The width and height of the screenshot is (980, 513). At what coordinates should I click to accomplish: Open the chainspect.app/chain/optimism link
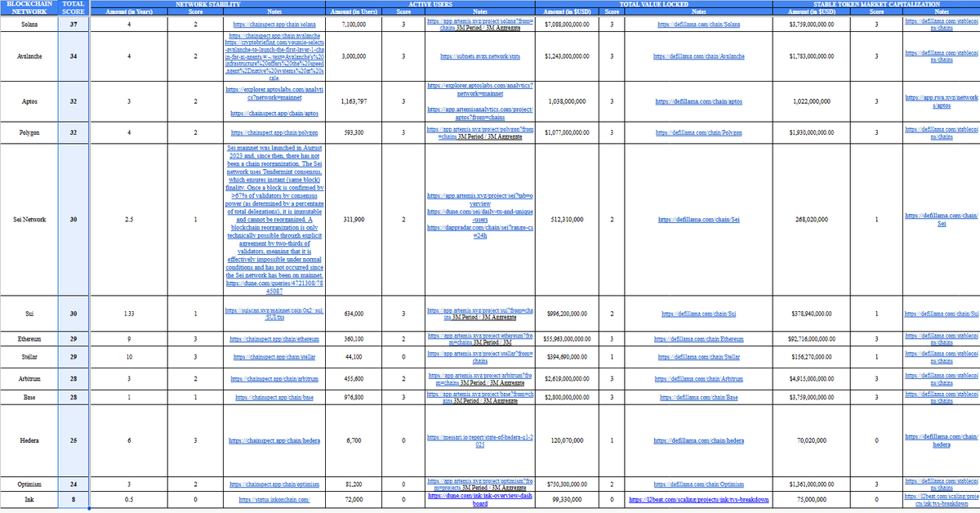pyautogui.click(x=274, y=484)
